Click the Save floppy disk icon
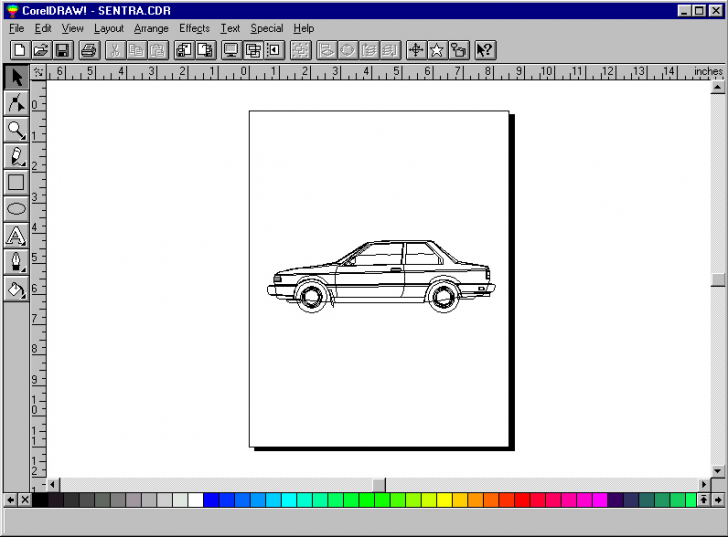The image size is (728, 537). [x=62, y=49]
